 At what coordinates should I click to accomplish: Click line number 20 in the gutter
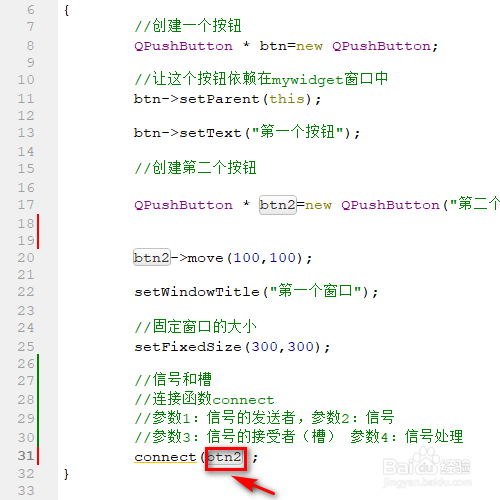pyautogui.click(x=26, y=257)
